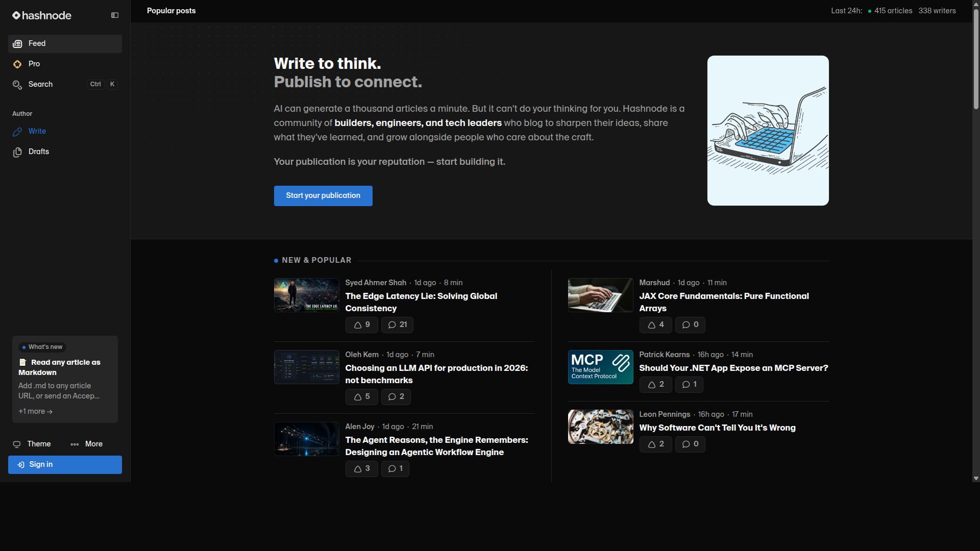Open comments on JAX Core Fundamentals post
The width and height of the screenshot is (980, 551).
pos(690,325)
